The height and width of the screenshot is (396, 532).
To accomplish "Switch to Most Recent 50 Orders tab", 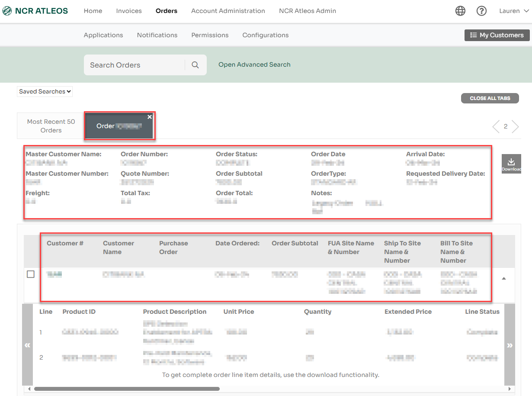I will coord(51,126).
